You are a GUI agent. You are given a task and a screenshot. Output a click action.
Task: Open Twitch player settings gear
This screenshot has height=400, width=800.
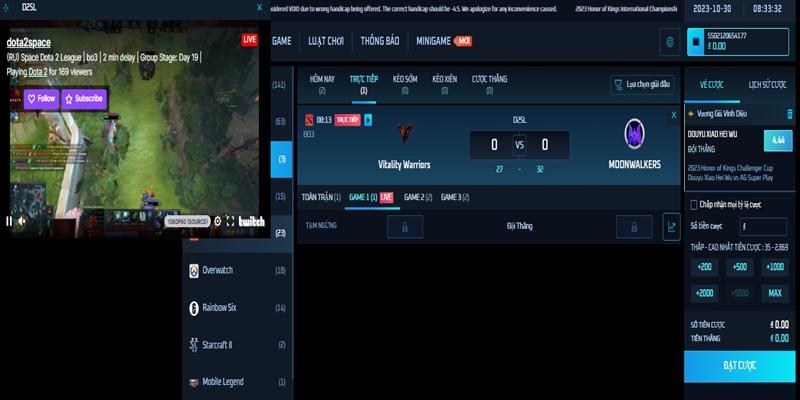217,221
